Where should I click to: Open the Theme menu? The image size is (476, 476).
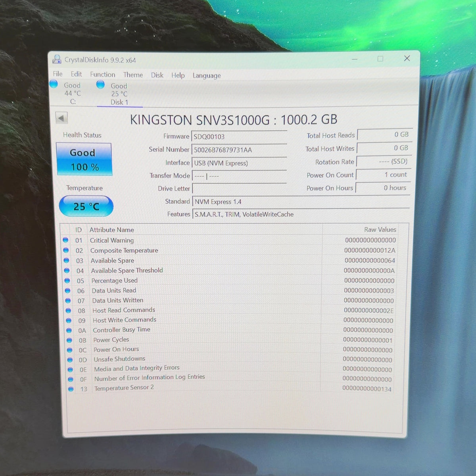[x=133, y=75]
